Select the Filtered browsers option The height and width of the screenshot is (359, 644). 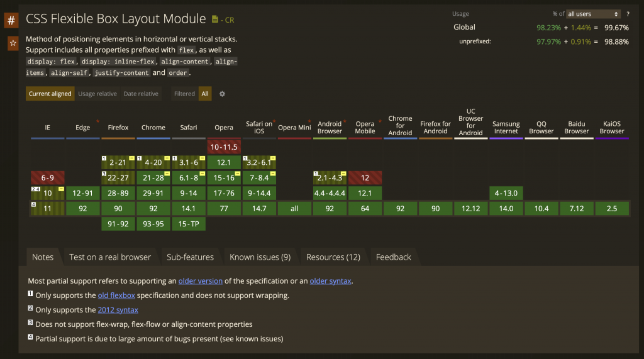coord(184,94)
